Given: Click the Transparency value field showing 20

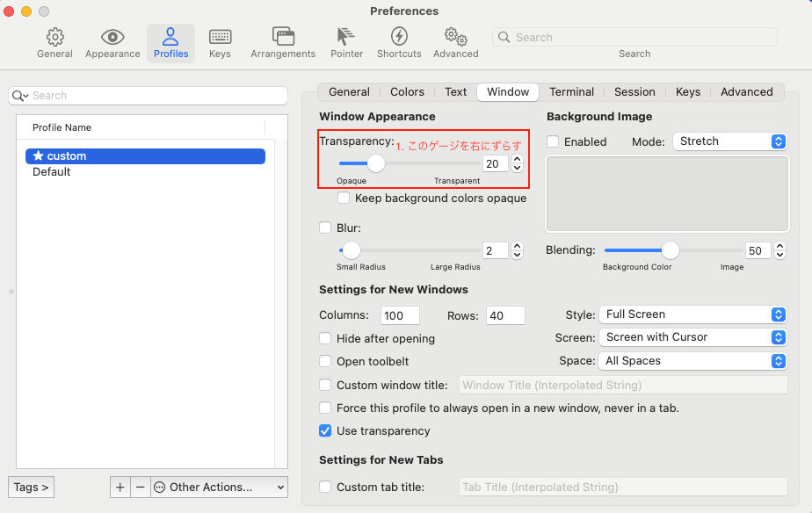Looking at the screenshot, I should pyautogui.click(x=495, y=163).
